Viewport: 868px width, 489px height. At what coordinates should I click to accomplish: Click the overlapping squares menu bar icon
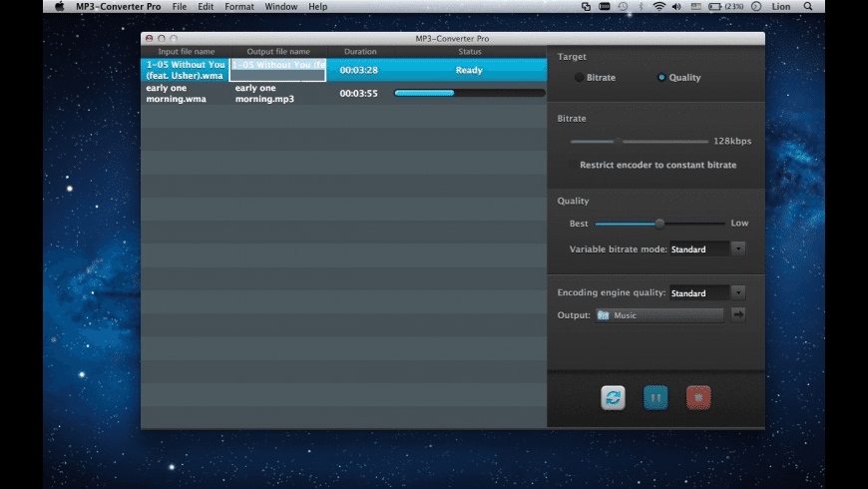(586, 7)
